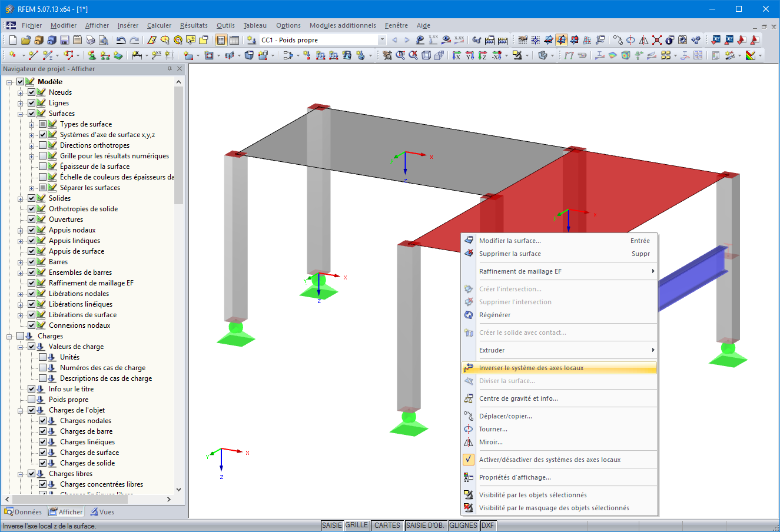The height and width of the screenshot is (532, 780).
Task: Show view in Z direction
Action: point(483,55)
